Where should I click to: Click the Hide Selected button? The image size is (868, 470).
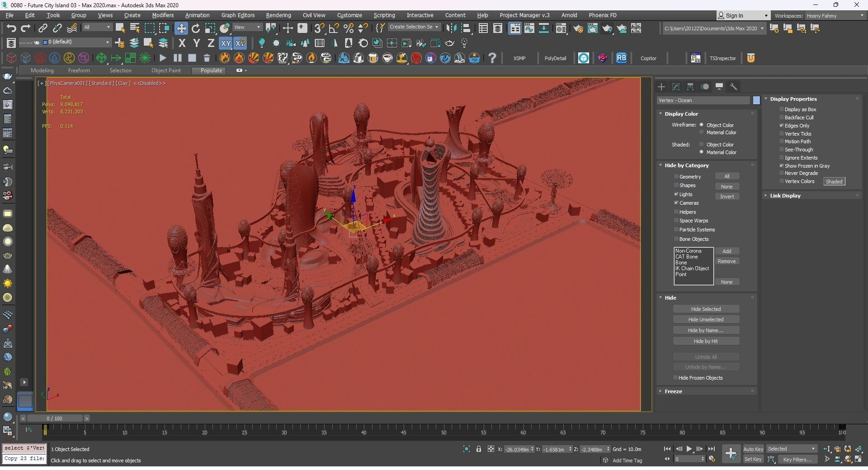(x=706, y=309)
